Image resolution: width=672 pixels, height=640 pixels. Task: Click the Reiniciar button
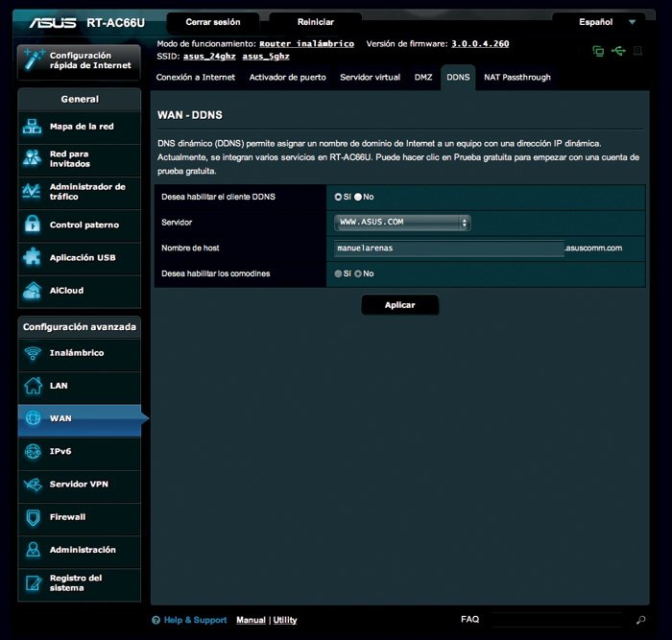316,22
